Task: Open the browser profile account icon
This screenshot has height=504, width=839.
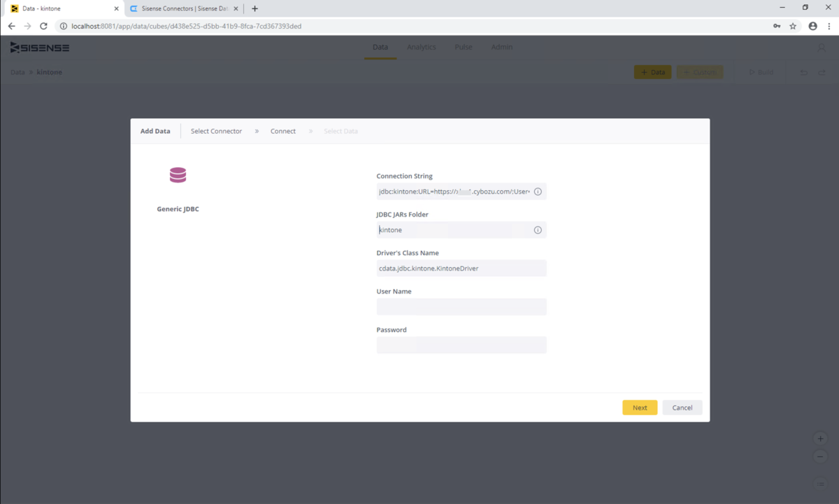Action: click(812, 26)
